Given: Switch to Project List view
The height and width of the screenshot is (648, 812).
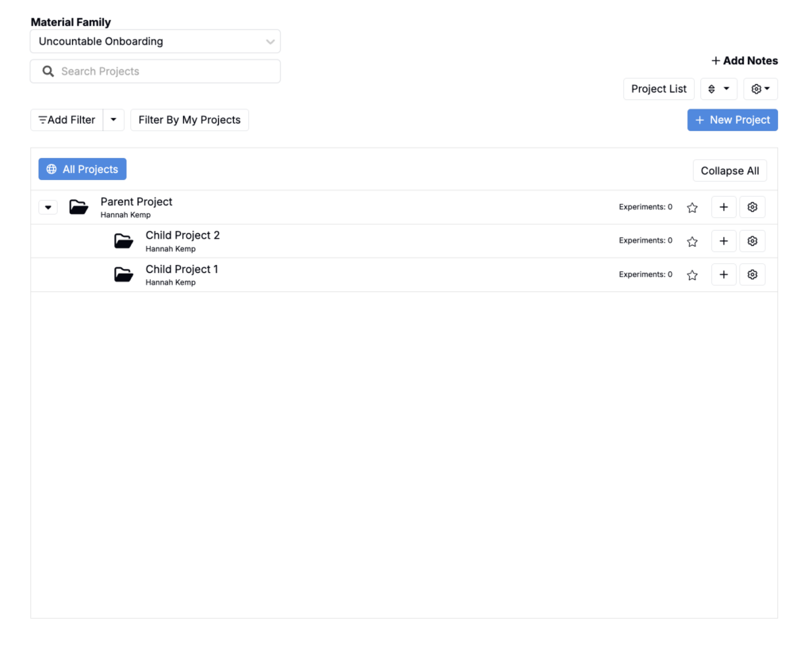Looking at the screenshot, I should (659, 89).
